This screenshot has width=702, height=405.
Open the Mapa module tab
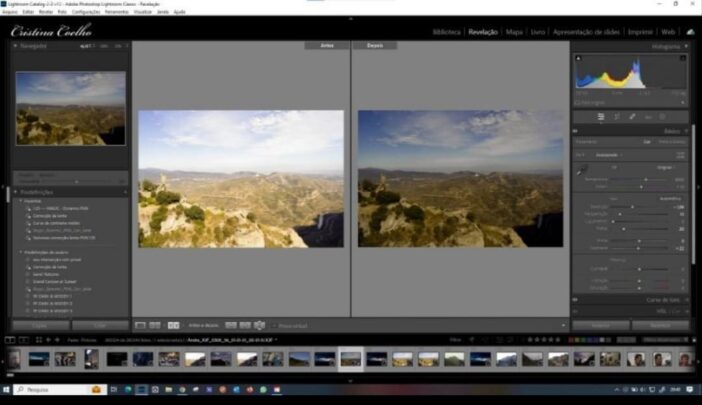pyautogui.click(x=514, y=32)
